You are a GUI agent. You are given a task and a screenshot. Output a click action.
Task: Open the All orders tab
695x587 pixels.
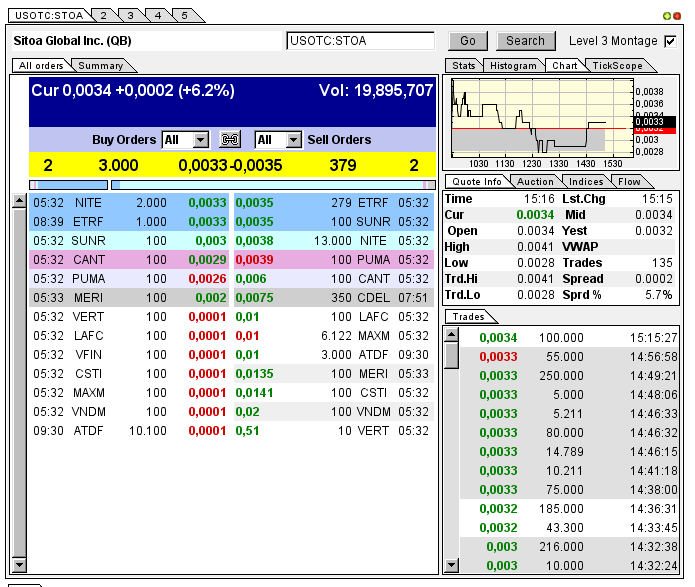[41, 66]
